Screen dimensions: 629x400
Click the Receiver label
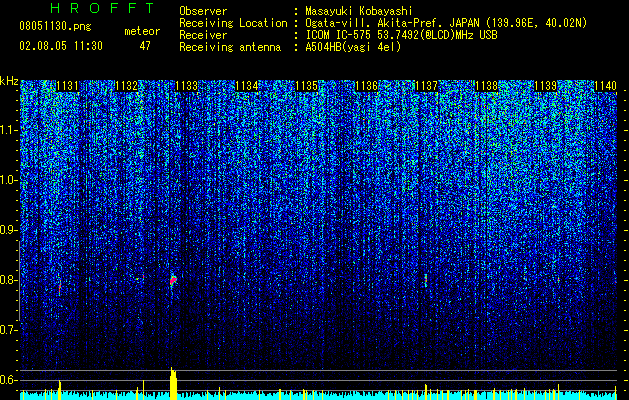point(203,35)
